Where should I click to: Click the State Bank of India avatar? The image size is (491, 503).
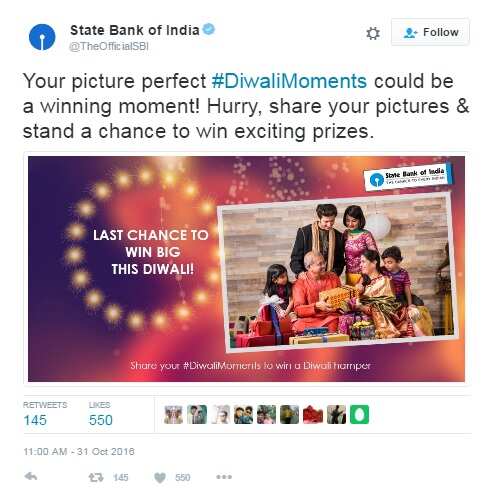(42, 37)
